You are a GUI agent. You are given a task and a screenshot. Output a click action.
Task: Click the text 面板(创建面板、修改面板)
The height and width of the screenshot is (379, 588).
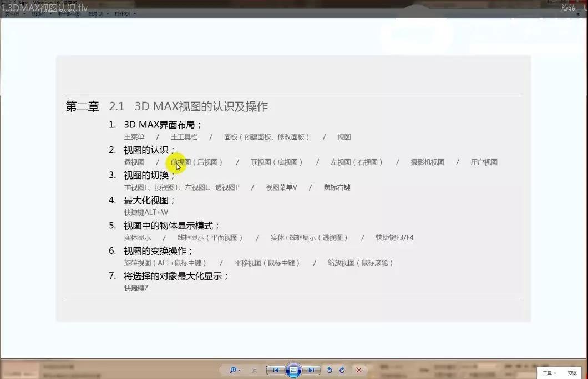tap(267, 137)
